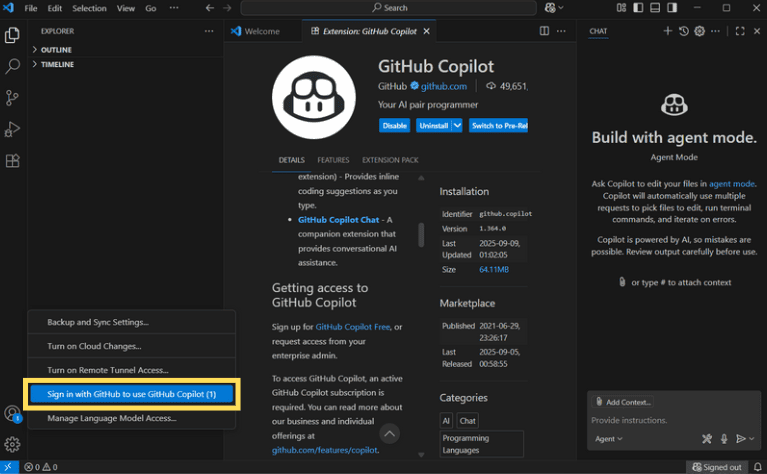Click the notifications bell icon
Screen dimensions: 767x474
[758, 467]
